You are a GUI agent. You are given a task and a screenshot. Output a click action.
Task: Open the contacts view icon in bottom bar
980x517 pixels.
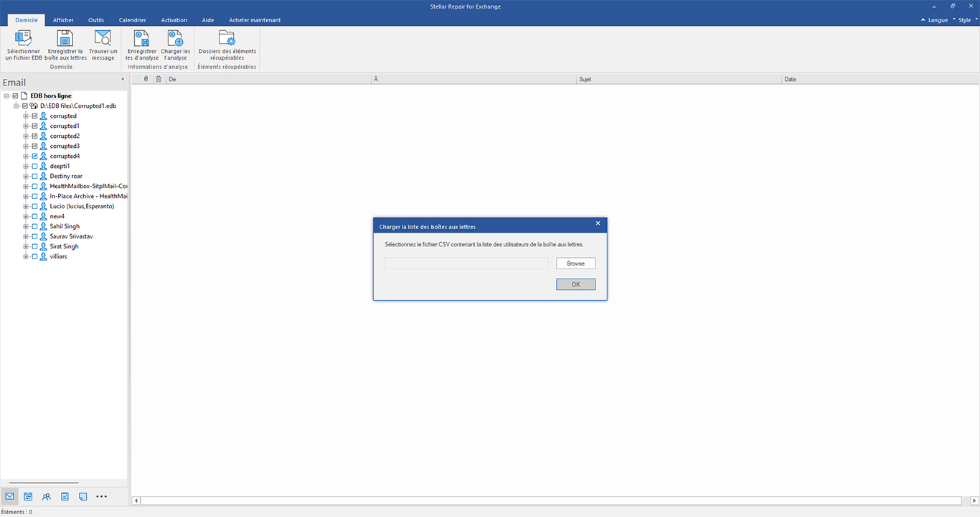pos(47,496)
